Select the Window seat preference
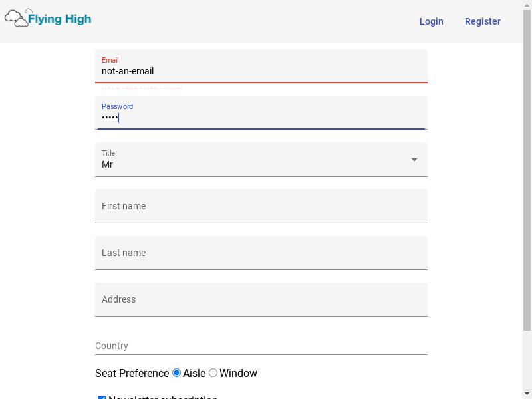532x399 pixels. pyautogui.click(x=213, y=373)
